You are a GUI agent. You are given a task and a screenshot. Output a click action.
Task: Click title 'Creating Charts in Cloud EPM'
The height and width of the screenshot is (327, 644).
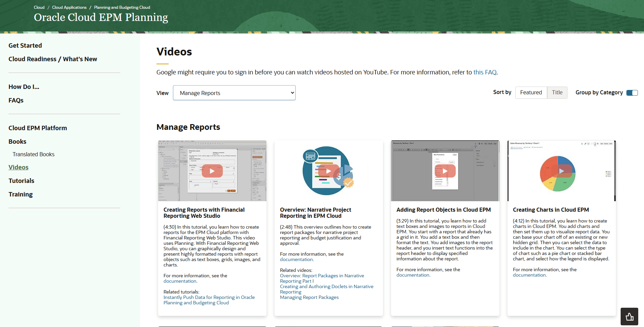pos(551,210)
